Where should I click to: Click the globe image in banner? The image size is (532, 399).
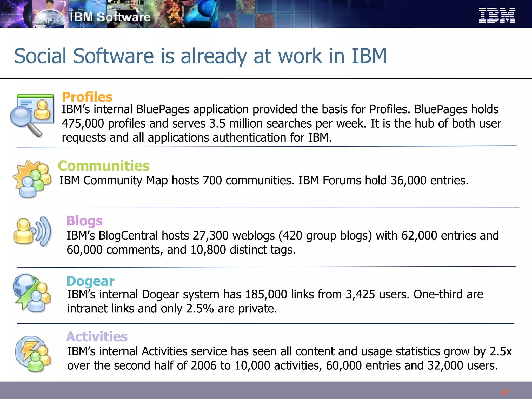[49, 18]
